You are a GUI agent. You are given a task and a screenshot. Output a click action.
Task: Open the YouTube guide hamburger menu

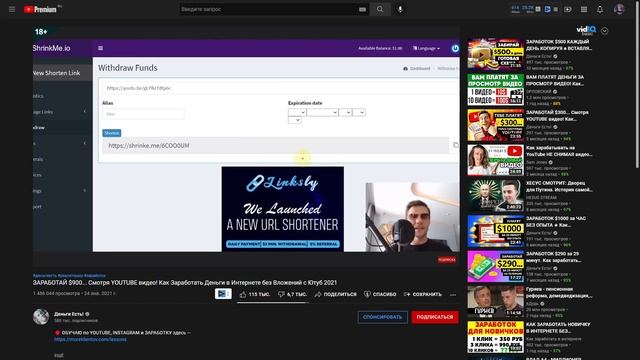coord(12,9)
